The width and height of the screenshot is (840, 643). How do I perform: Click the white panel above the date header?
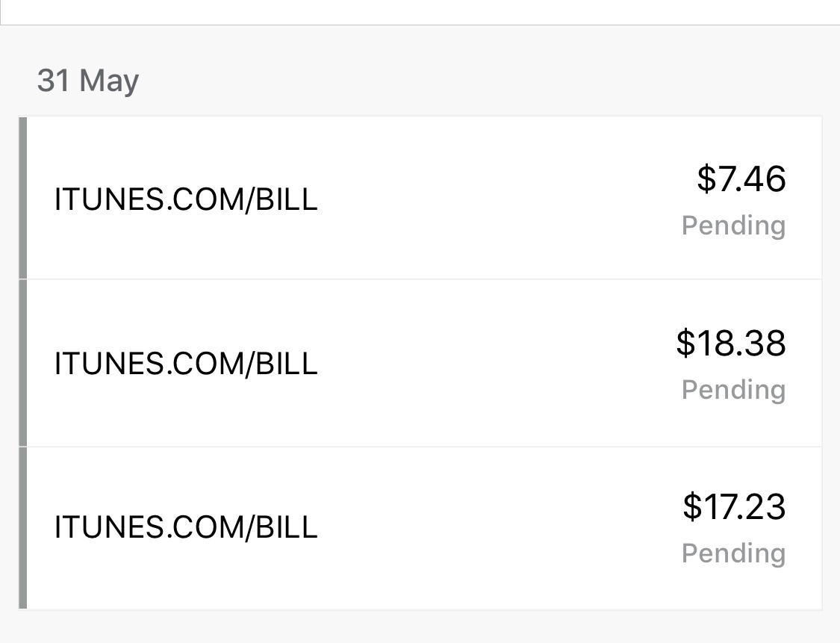click(x=418, y=11)
